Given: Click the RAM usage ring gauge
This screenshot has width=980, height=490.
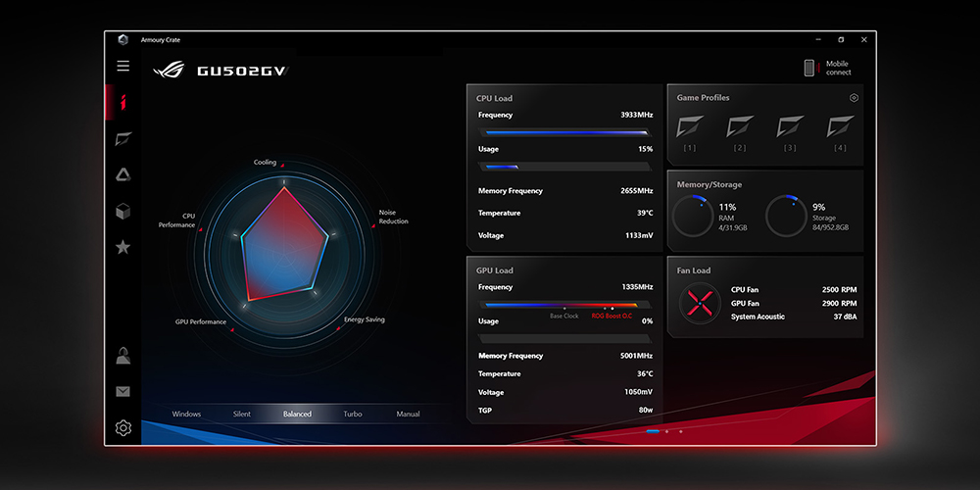Looking at the screenshot, I should [x=693, y=217].
